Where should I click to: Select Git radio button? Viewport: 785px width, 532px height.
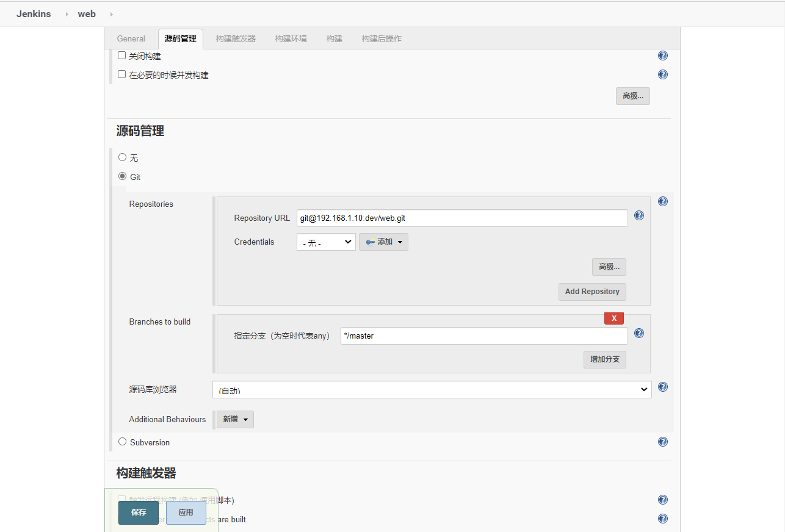[x=122, y=176]
